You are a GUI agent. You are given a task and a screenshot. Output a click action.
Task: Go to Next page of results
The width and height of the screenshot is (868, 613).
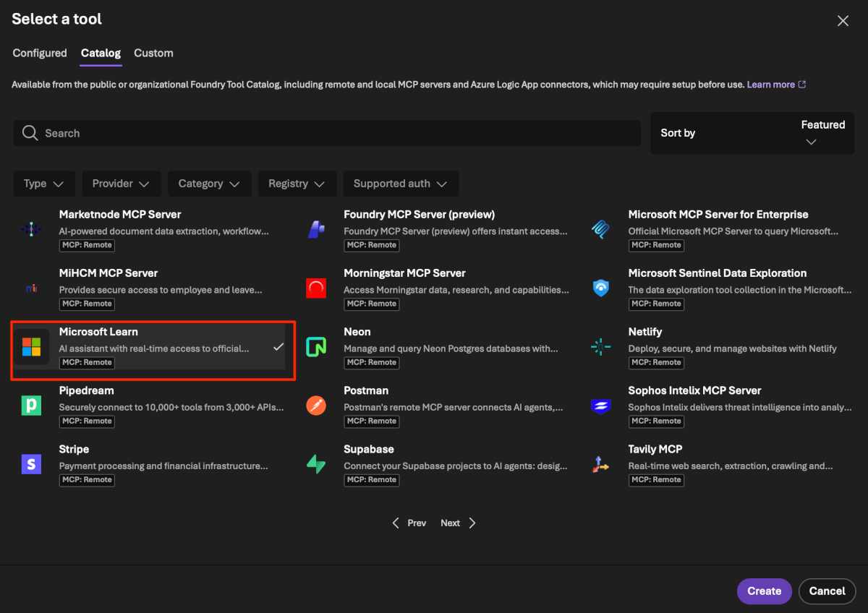[458, 523]
